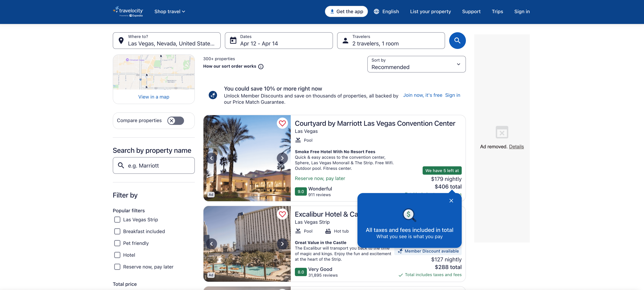Viewport: 644px width, 290px height.
Task: Check the Las Vegas Strip filter
Action: point(117,220)
